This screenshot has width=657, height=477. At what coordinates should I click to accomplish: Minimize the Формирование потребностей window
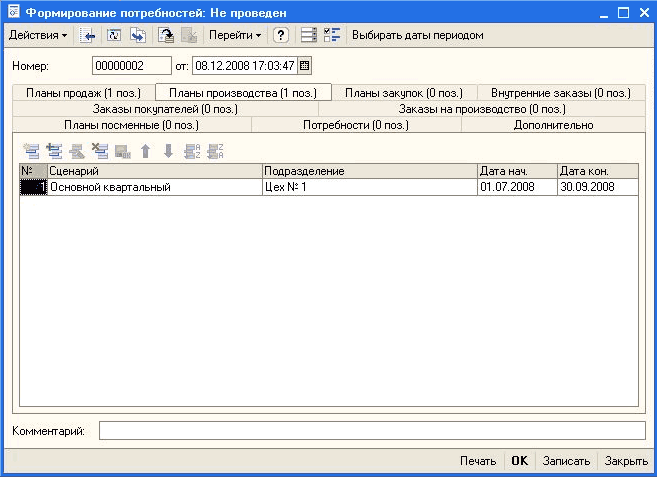coord(604,13)
